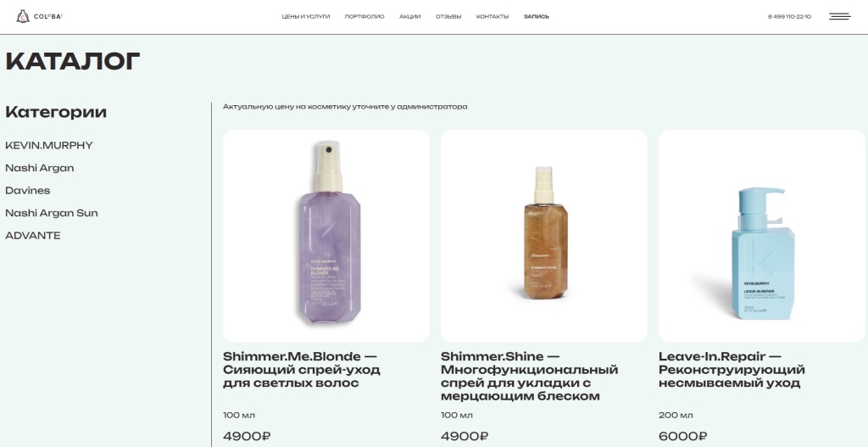The width and height of the screenshot is (868, 447).
Task: Open the КОНТАКТЫ page
Action: (x=492, y=17)
